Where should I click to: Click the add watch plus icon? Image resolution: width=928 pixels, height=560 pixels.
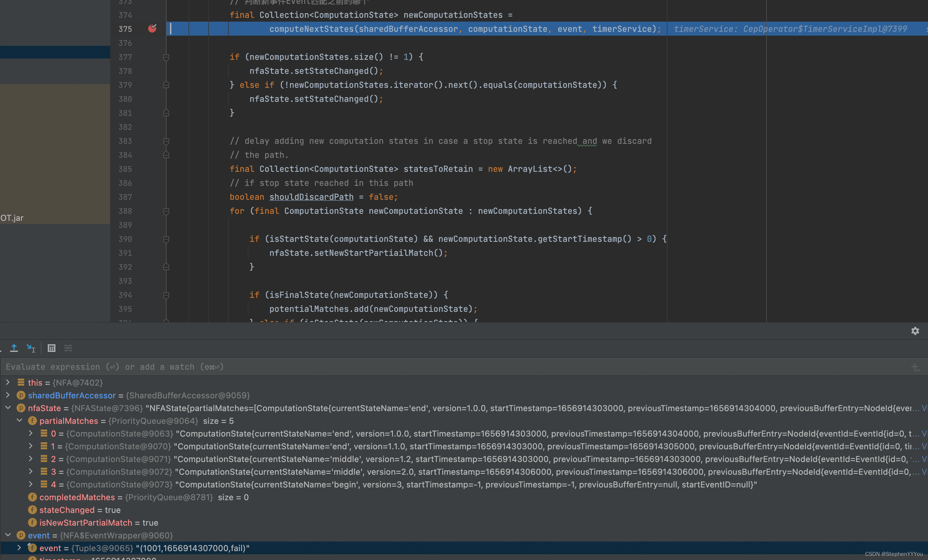click(x=915, y=367)
